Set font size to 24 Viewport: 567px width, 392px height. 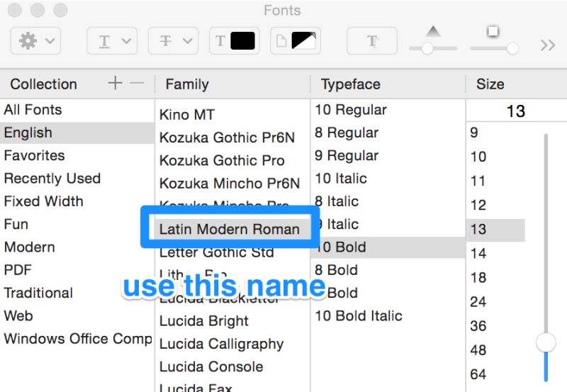pos(495,302)
